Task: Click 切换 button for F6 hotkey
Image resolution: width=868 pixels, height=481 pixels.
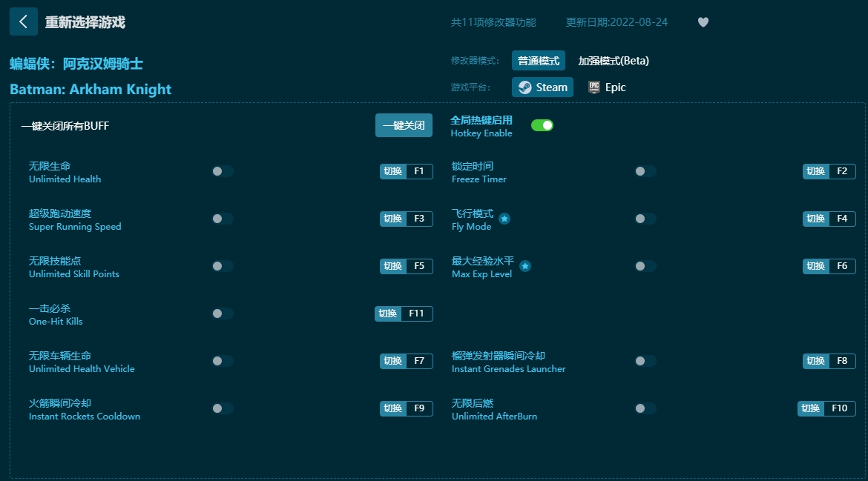Action: 816,267
